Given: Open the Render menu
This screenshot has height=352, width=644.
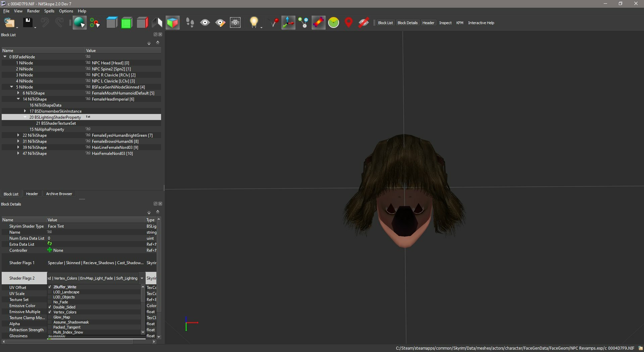Looking at the screenshot, I should (33, 11).
